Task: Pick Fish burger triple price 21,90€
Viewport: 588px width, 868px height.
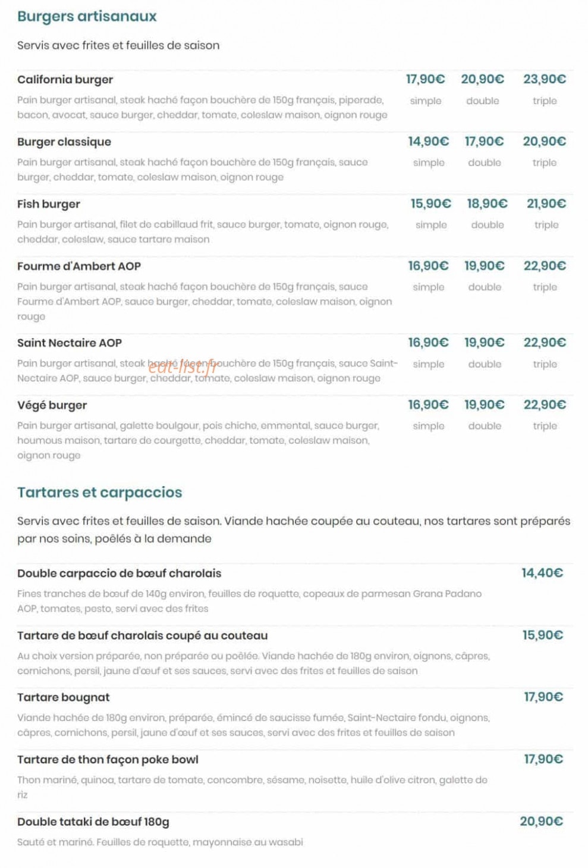Action: coord(546,203)
